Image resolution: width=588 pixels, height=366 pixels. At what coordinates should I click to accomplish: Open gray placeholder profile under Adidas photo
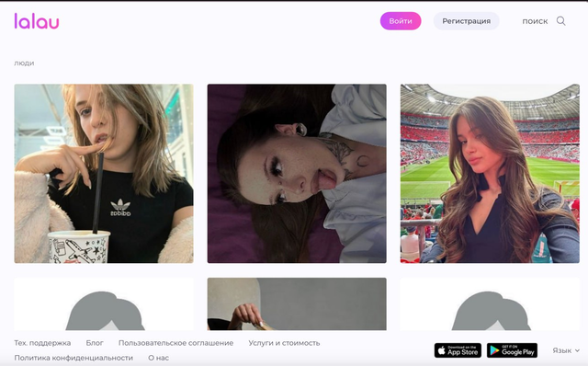pos(104,304)
